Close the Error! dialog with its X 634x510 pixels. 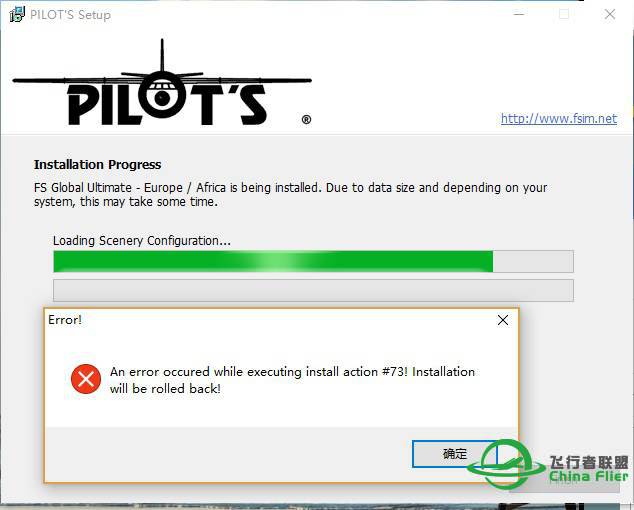[503, 320]
